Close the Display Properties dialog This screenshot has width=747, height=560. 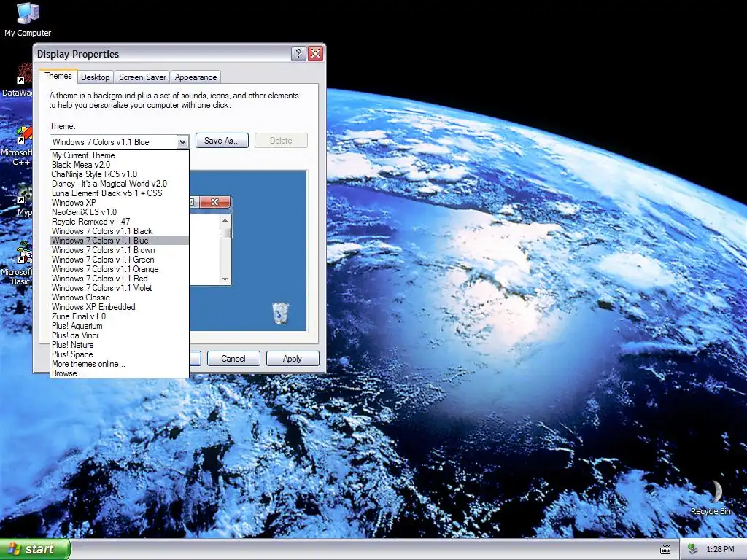pyautogui.click(x=315, y=53)
